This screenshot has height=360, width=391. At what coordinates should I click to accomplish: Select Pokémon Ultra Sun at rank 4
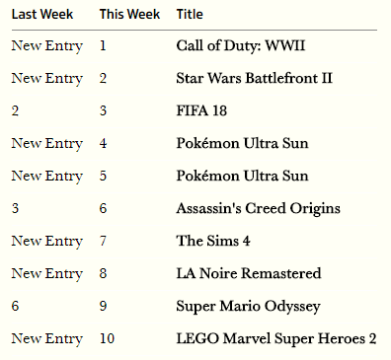[242, 143]
